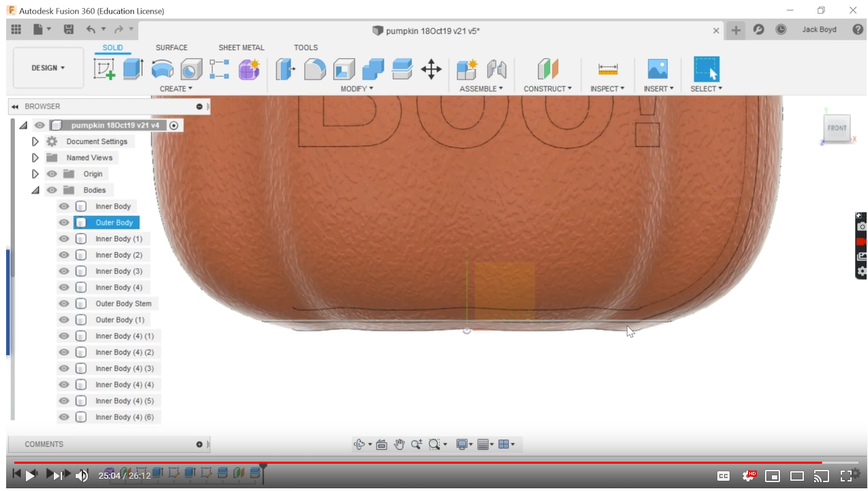The image size is (868, 491).
Task: Select the Combine tool
Action: click(x=373, y=69)
